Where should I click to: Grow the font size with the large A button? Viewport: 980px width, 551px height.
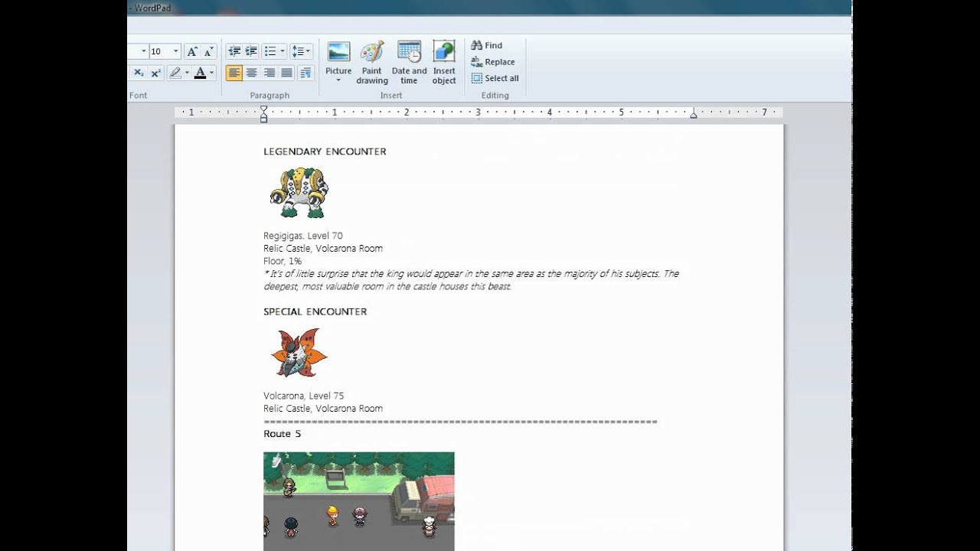[x=192, y=51]
